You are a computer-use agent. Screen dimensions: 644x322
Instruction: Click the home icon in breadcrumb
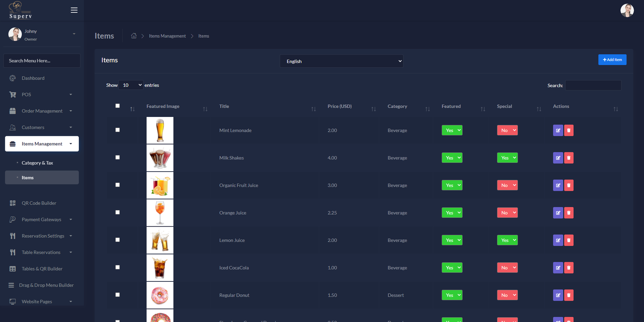[x=134, y=36]
